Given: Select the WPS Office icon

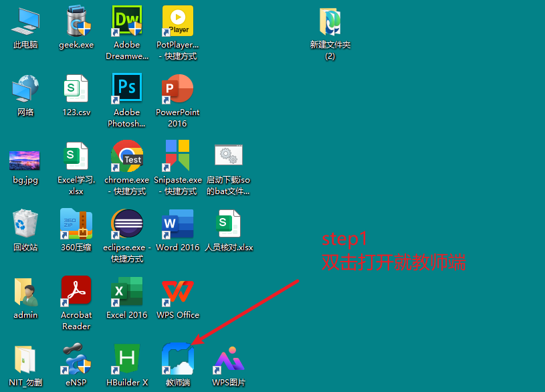Looking at the screenshot, I should (178, 292).
